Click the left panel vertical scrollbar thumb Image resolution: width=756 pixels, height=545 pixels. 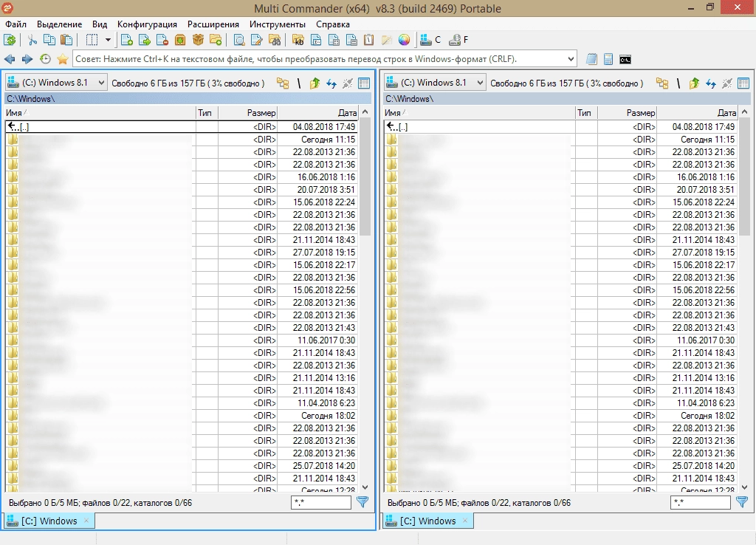pyautogui.click(x=365, y=176)
